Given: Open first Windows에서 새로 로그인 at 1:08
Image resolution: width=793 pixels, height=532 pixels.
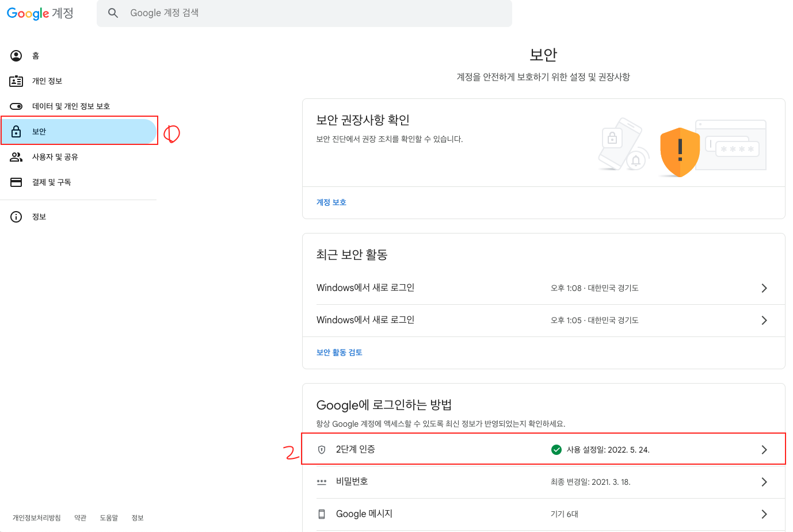Looking at the screenshot, I should pos(543,288).
